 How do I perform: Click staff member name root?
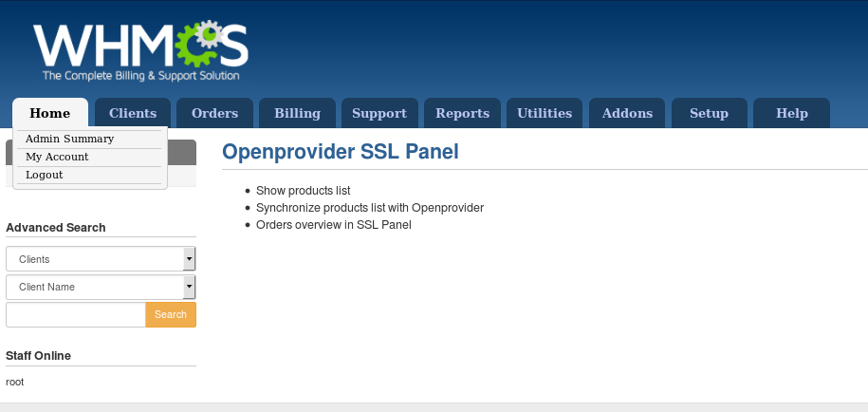pyautogui.click(x=15, y=382)
